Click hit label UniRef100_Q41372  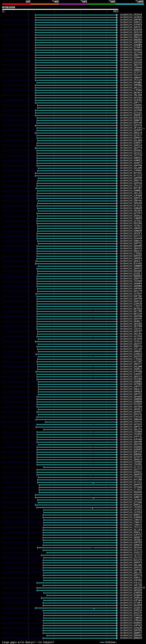[x=131, y=87]
